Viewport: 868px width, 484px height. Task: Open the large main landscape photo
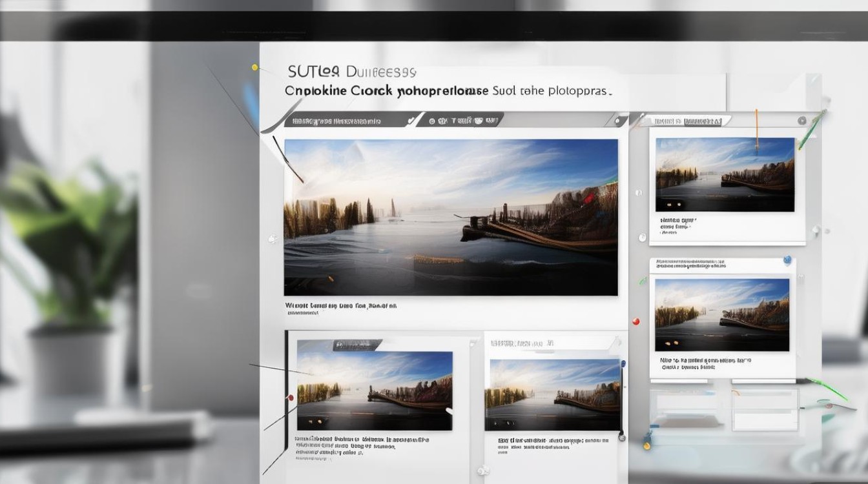451,217
